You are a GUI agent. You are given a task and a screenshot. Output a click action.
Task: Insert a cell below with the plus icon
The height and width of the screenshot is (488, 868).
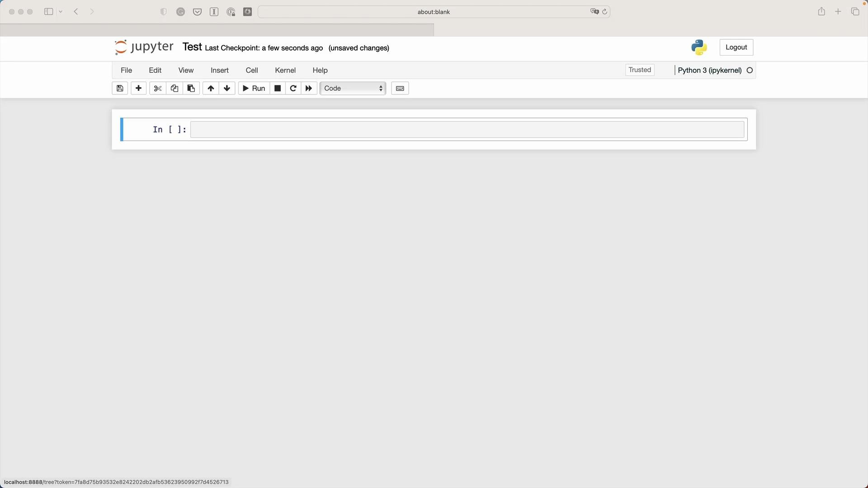139,88
